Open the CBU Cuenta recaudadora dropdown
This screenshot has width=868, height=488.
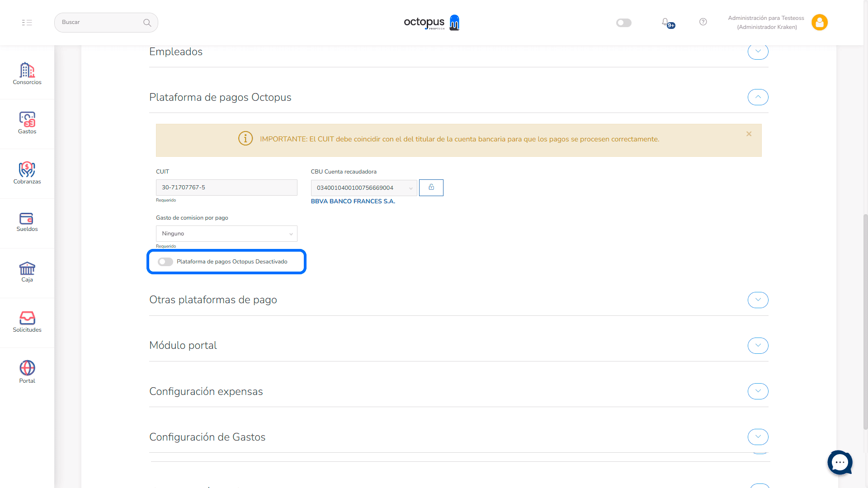pyautogui.click(x=363, y=188)
